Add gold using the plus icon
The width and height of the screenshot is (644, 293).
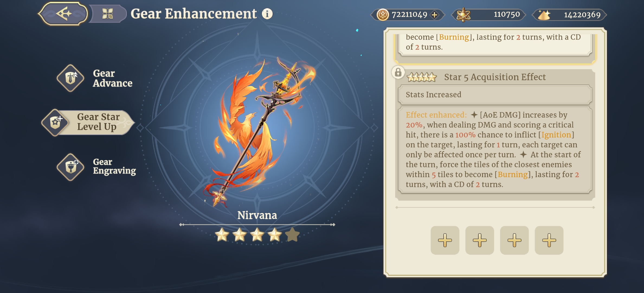tap(434, 15)
